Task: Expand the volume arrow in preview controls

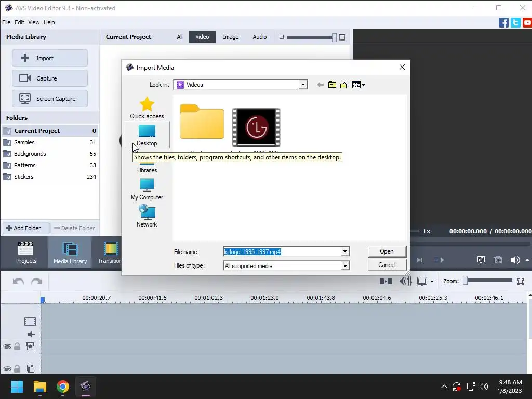Action: tap(527, 260)
